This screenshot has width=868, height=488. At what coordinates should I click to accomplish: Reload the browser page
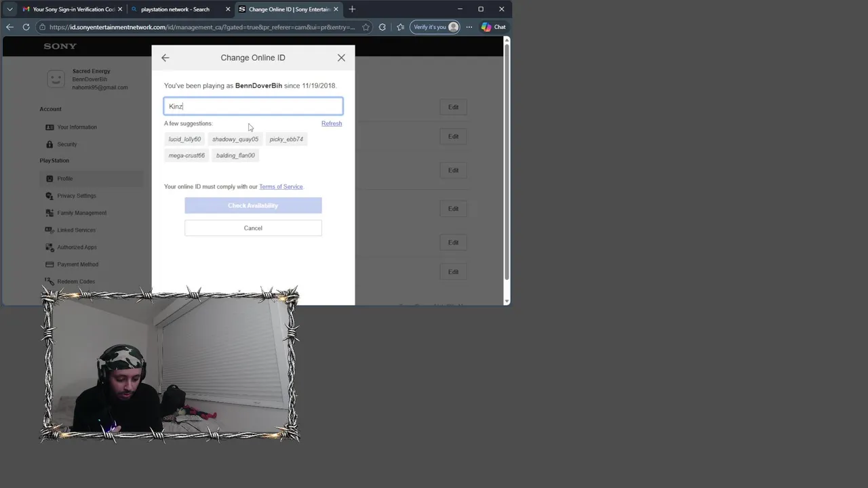26,27
